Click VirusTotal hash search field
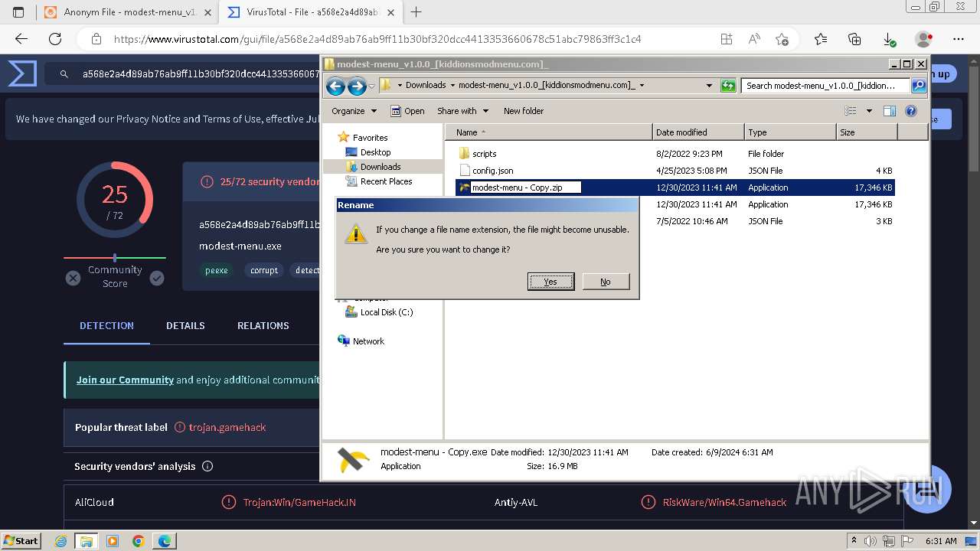Viewport: 980px width, 551px height. pos(201,74)
